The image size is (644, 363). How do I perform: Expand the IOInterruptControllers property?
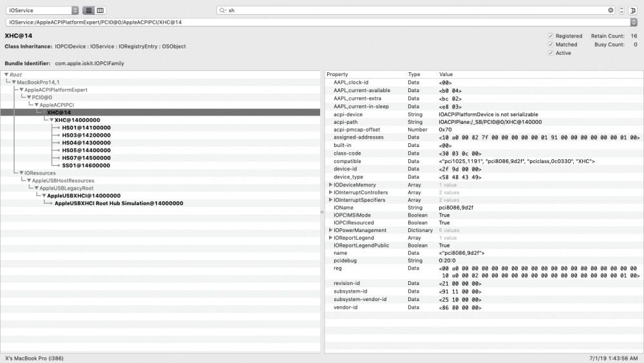coord(330,192)
